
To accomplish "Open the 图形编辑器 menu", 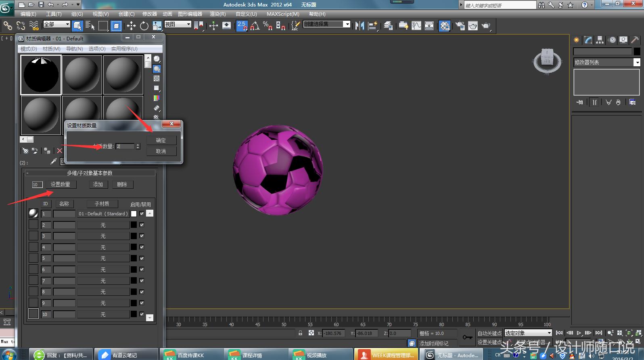I will (190, 14).
